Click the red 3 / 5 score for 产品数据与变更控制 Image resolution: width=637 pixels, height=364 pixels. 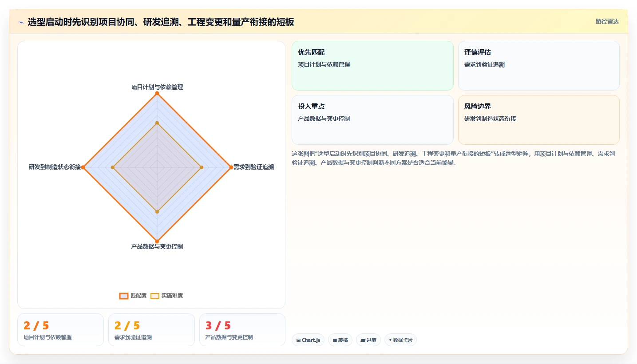tap(218, 326)
